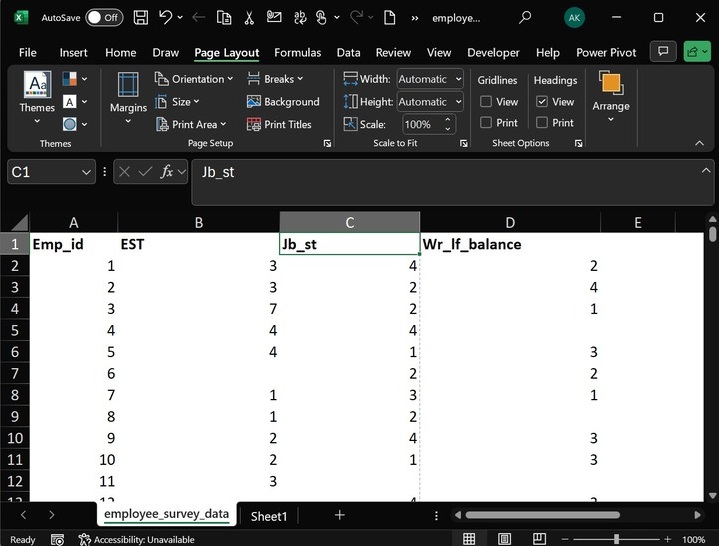Open the File menu

(28, 52)
